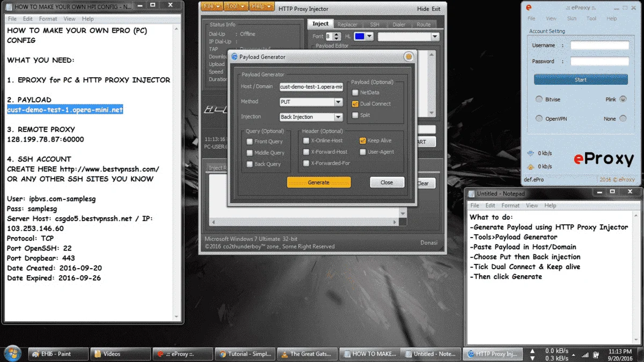This screenshot has height=362, width=644.
Task: Click the Untitled Notepad title bar icon
Action: click(472, 193)
